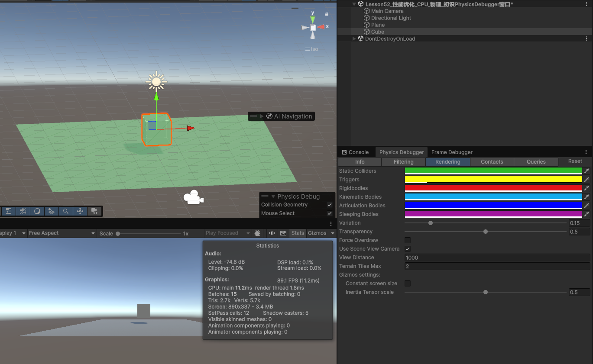Open Physics Debugger panel kebab menu

tap(586, 152)
